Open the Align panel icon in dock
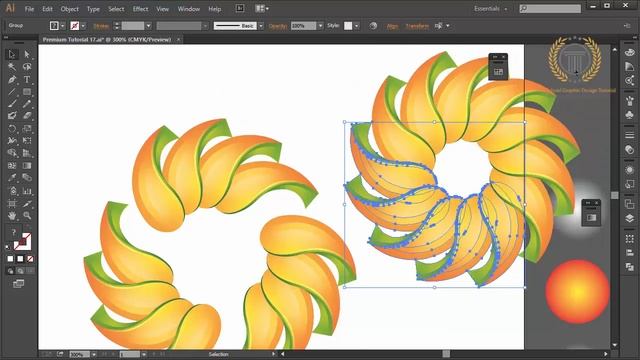Screen dimensions: 640x360 [x=629, y=253]
